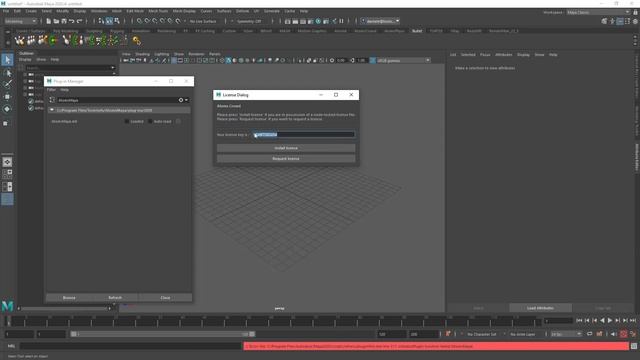Open the 24 fps frame rate dropdown

point(566,334)
